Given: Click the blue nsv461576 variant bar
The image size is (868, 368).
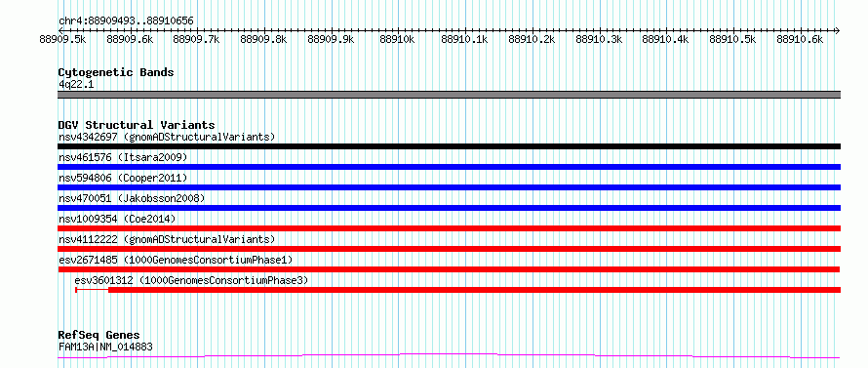Looking at the screenshot, I should [x=449, y=167].
